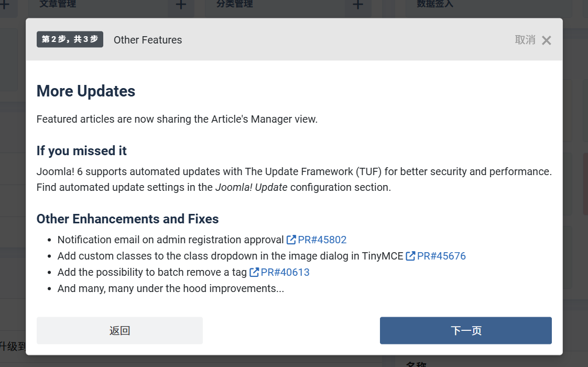Screen dimensions: 588x367
Task: Click the Other Features dialog title
Action: pyautogui.click(x=148, y=40)
